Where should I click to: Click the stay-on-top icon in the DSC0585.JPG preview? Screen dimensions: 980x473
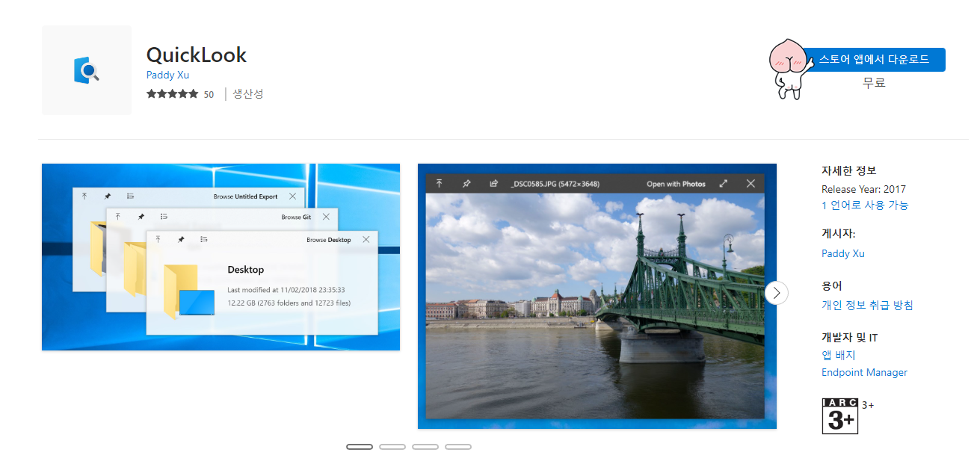pyautogui.click(x=440, y=183)
